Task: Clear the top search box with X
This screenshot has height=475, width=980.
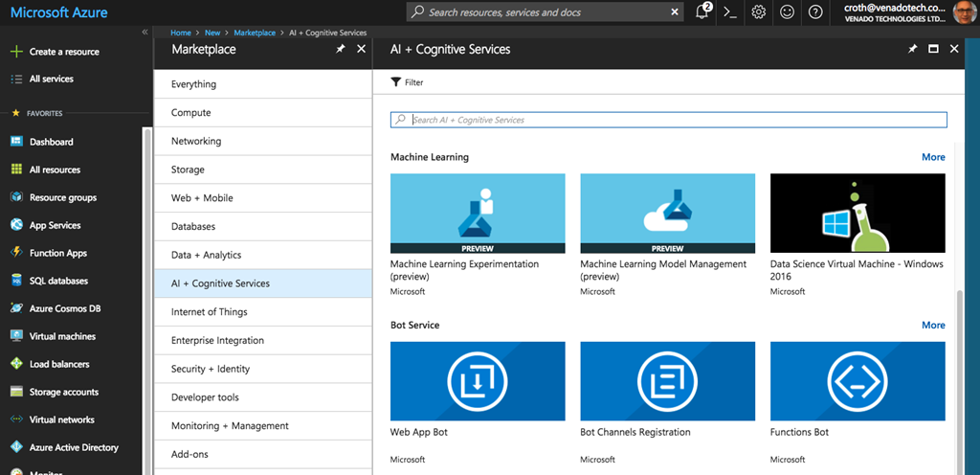Action: click(x=675, y=11)
